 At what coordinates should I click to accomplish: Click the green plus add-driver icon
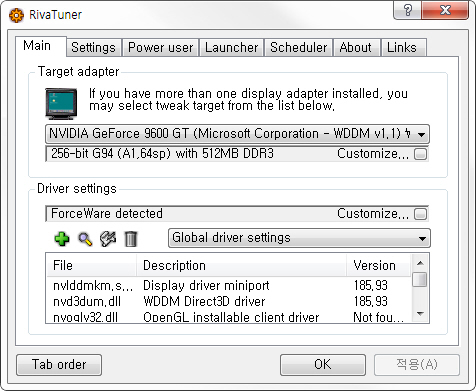pyautogui.click(x=62, y=239)
